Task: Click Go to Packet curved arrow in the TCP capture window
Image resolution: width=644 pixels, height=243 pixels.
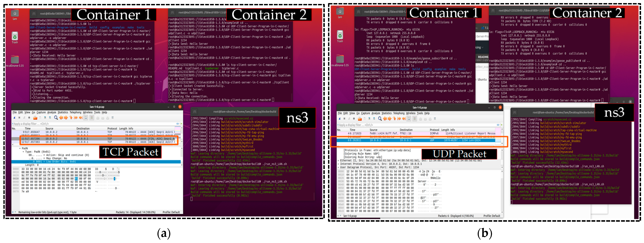Action: point(71,118)
